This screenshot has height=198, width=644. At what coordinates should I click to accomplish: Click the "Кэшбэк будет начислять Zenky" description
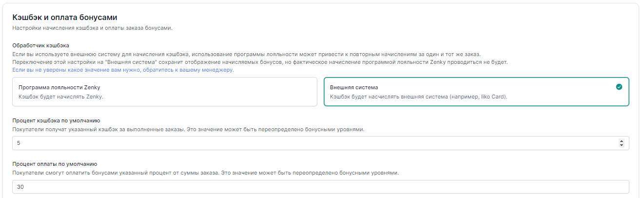pos(61,97)
